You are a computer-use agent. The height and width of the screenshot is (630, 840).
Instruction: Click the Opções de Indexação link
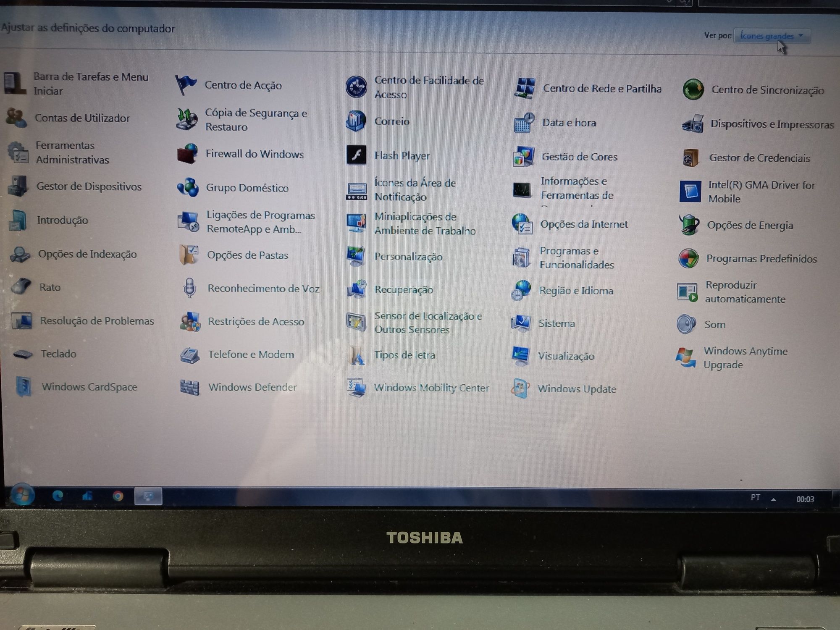87,254
